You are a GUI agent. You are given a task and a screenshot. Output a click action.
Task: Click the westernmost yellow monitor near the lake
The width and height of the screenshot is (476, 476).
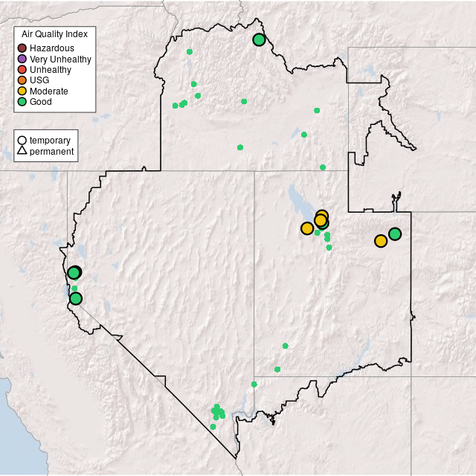[307, 228]
